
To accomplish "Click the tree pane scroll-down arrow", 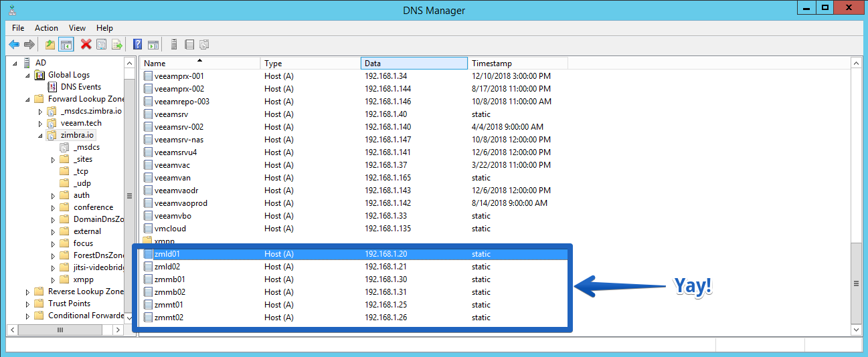I will pos(130,320).
